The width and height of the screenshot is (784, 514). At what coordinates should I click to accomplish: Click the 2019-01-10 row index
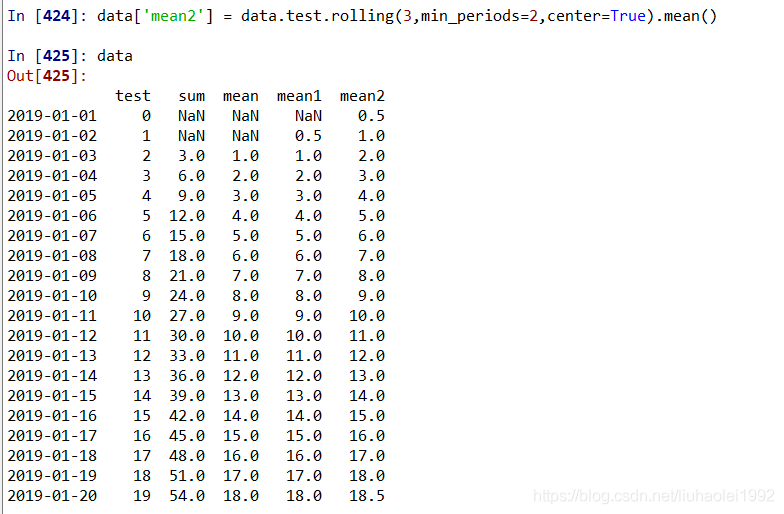[52, 296]
